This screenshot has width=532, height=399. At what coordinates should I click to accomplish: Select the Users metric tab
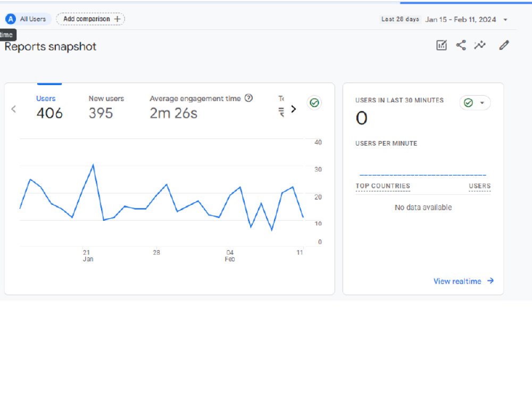click(x=49, y=107)
